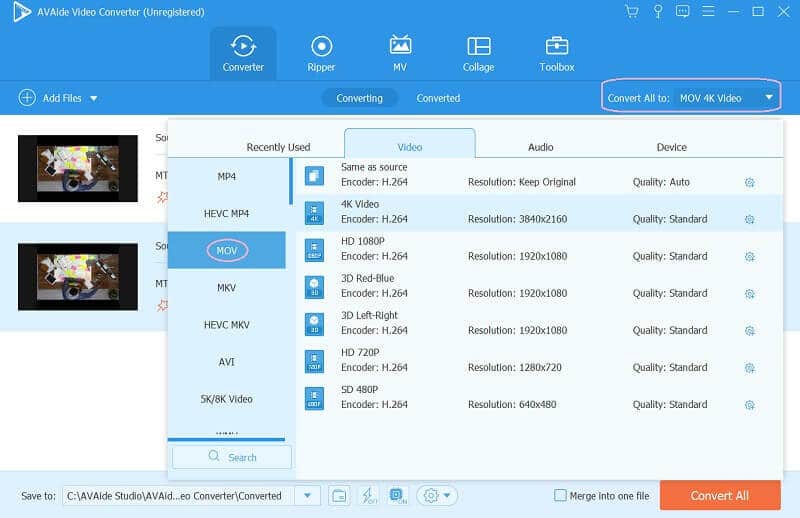This screenshot has width=800, height=518.
Task: Click the 4K Video preset icon
Action: [x=314, y=213]
